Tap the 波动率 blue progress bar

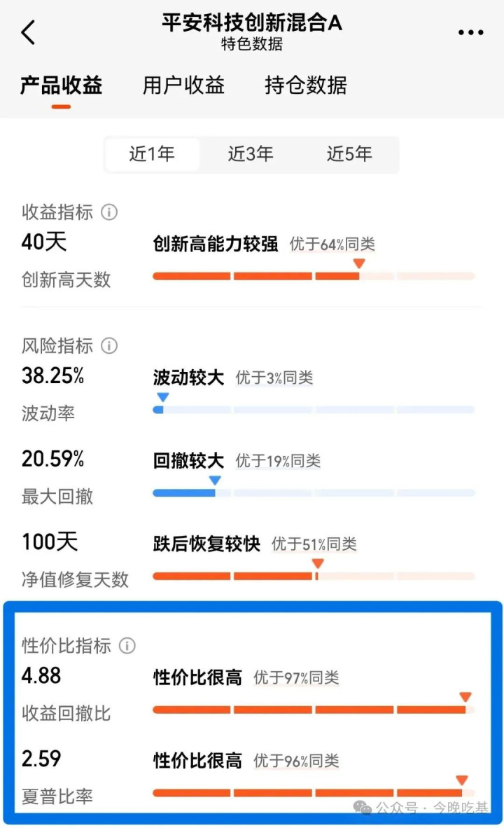click(x=314, y=410)
